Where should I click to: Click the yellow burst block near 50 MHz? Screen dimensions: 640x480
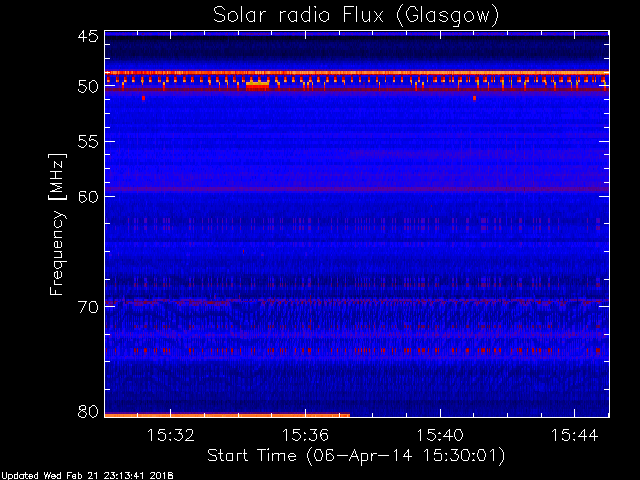tap(257, 85)
